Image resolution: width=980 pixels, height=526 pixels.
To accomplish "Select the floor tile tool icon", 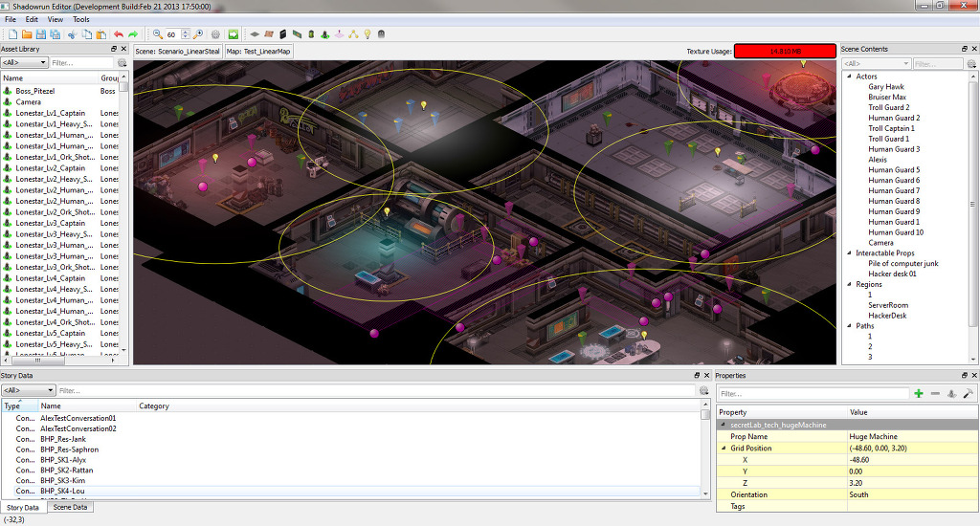I will (x=255, y=34).
